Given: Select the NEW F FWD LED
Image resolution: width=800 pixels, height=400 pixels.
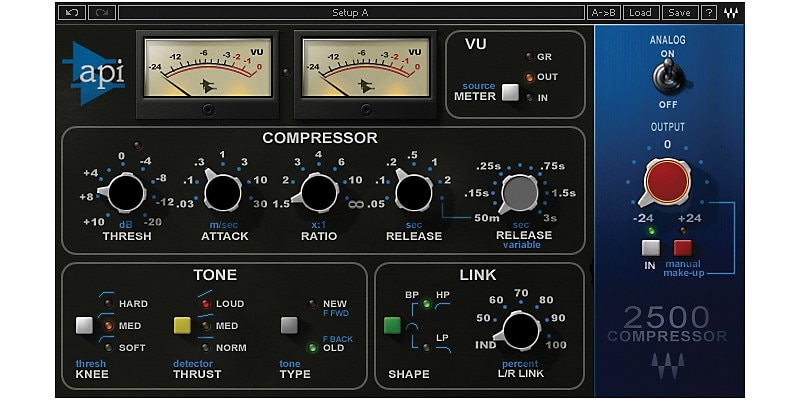Looking at the screenshot, I should (x=313, y=304).
